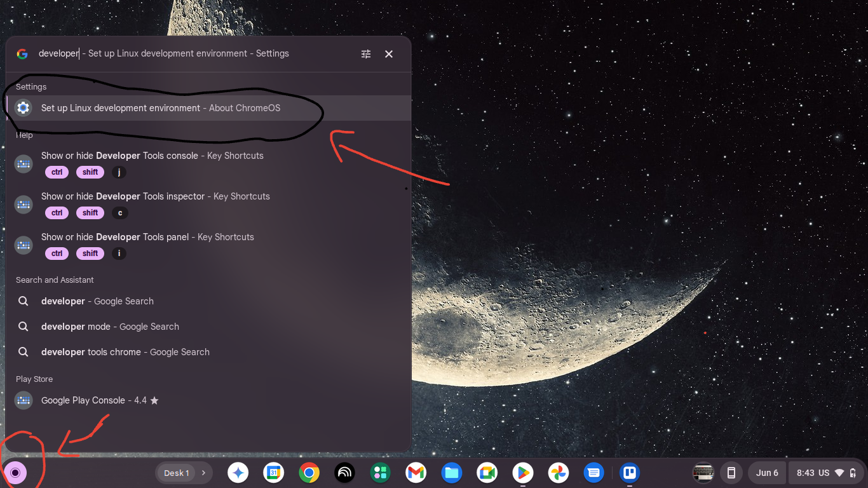Select Developer Tools console shortcut result

[208, 163]
